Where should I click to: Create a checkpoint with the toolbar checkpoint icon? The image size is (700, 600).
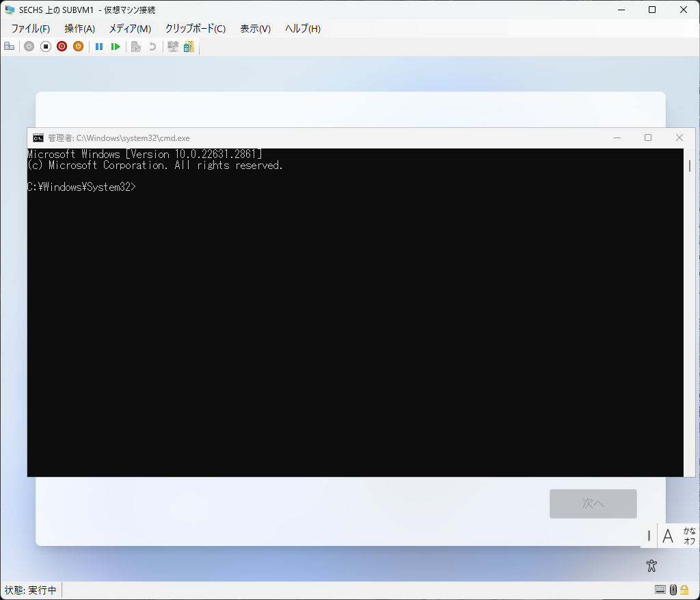click(x=136, y=47)
